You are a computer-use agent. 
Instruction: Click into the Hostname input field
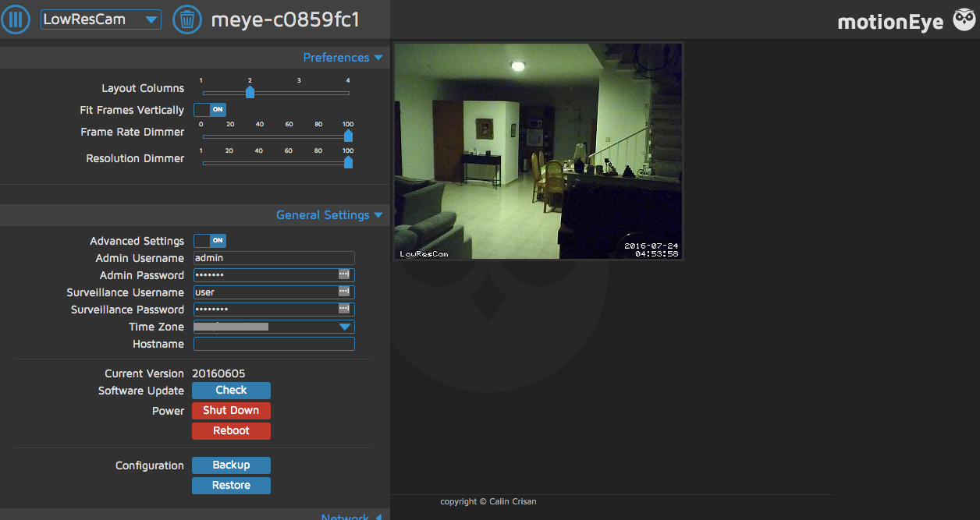(274, 344)
